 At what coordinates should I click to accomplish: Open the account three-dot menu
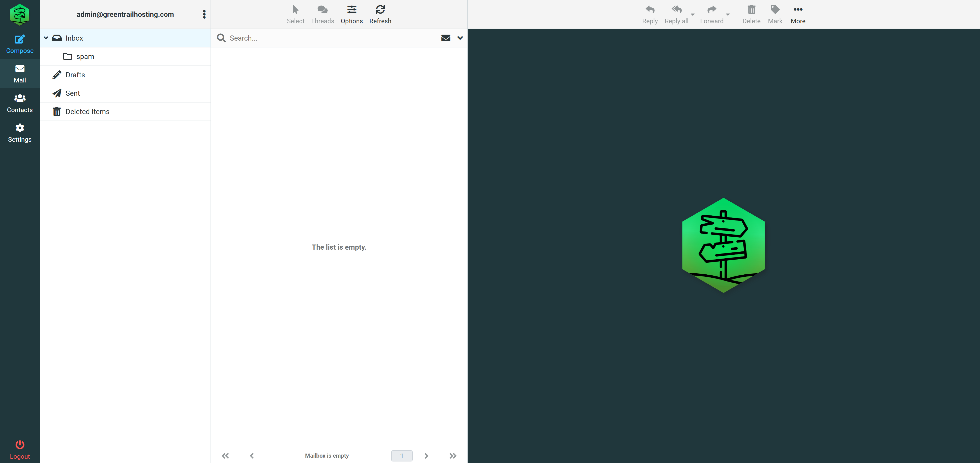click(204, 15)
